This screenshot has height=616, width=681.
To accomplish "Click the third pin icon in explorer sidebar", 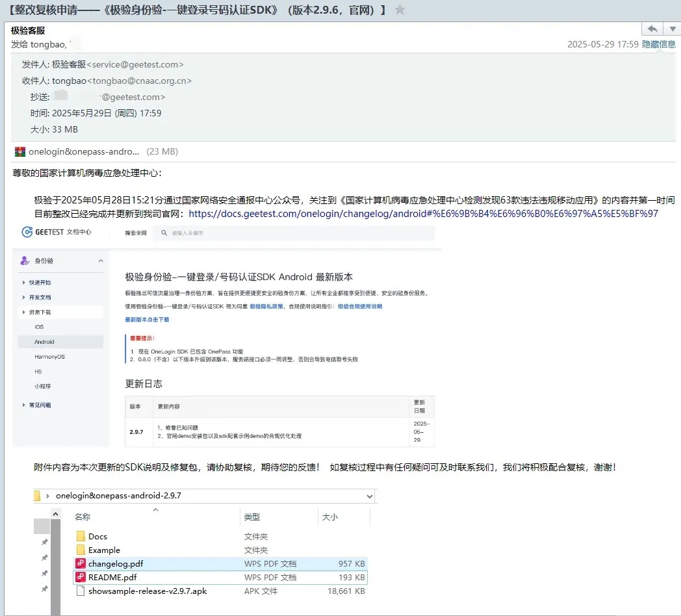I will (44, 573).
